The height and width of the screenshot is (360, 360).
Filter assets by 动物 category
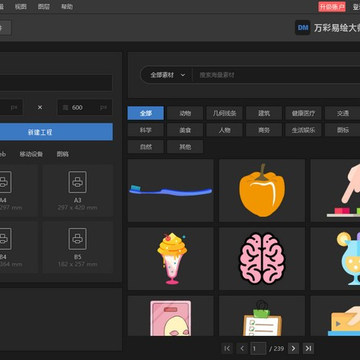[185, 113]
